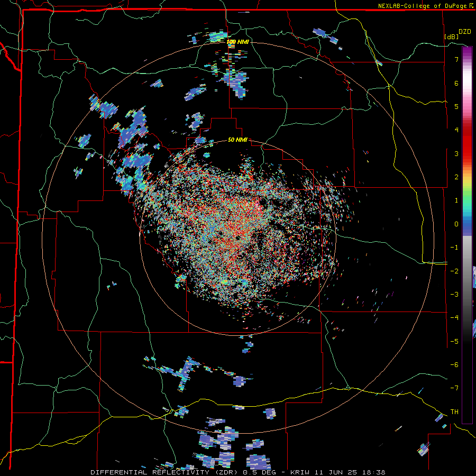The height and width of the screenshot is (476, 476).
Task: Click the 0.5 DEG elevation text
Action: [x=259, y=472]
